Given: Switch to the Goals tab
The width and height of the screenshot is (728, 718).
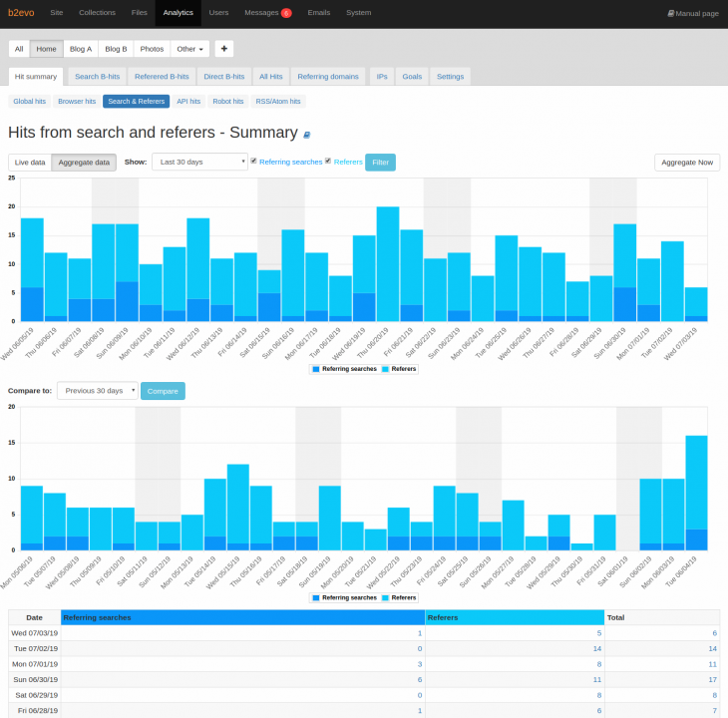Looking at the screenshot, I should [x=412, y=77].
